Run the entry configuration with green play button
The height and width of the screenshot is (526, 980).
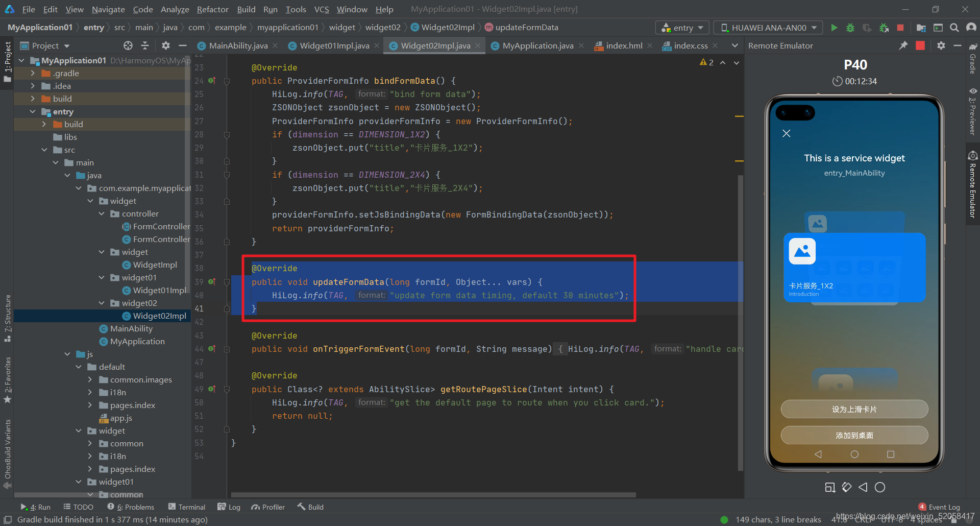pos(834,28)
